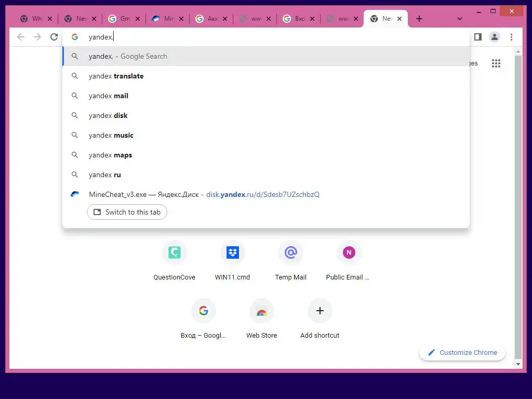Close the Акк tab
532x399 pixels.
click(225, 19)
